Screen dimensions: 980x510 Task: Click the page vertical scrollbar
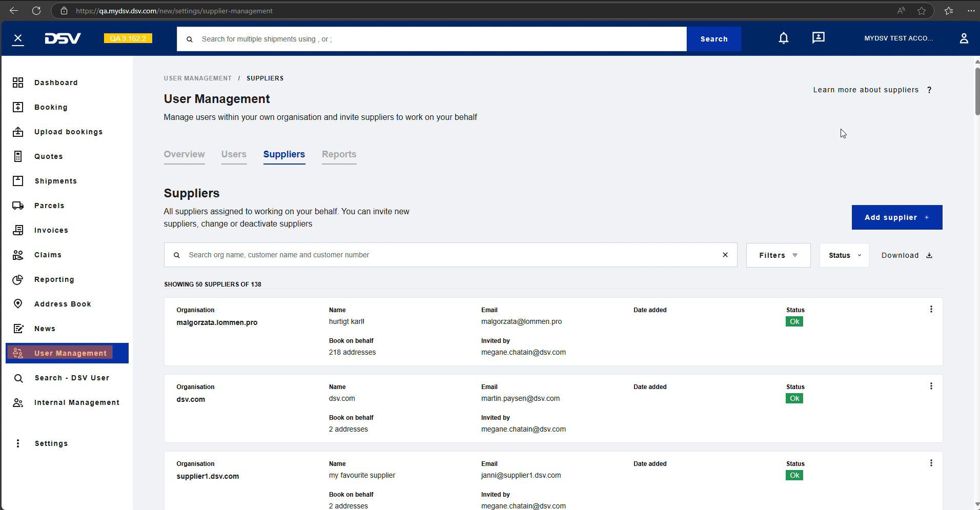pos(977,91)
